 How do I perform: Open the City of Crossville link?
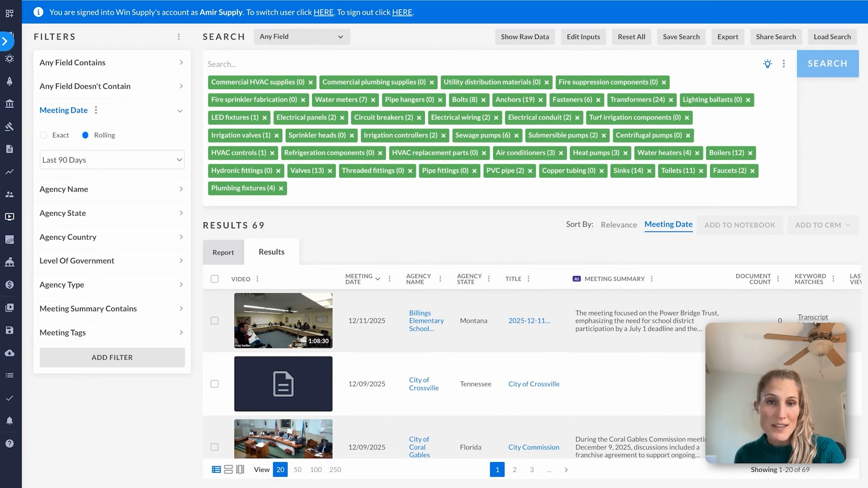[x=424, y=384]
